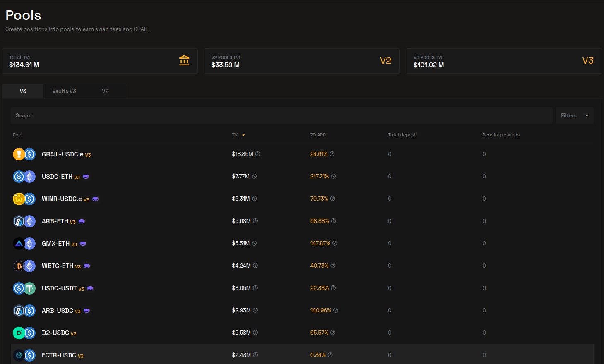
Task: Select the GRAIL trophy token icon
Action: [x=19, y=154]
